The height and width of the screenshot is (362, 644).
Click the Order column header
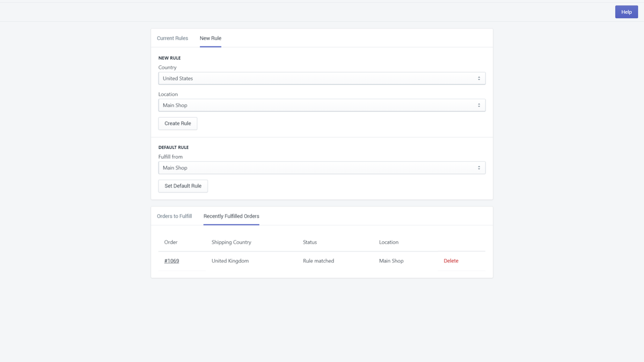pyautogui.click(x=171, y=242)
